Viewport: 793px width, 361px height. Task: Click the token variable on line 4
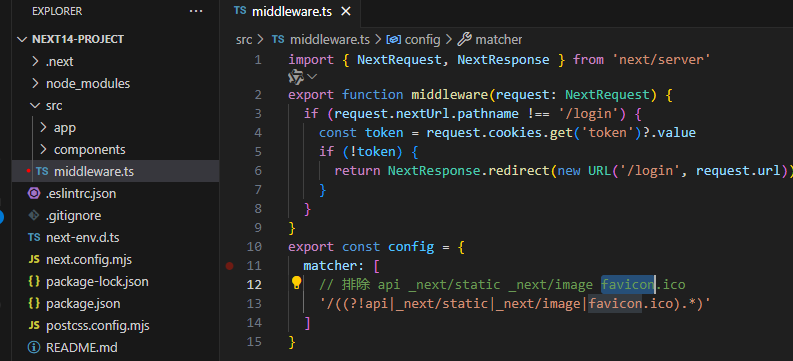coord(384,132)
